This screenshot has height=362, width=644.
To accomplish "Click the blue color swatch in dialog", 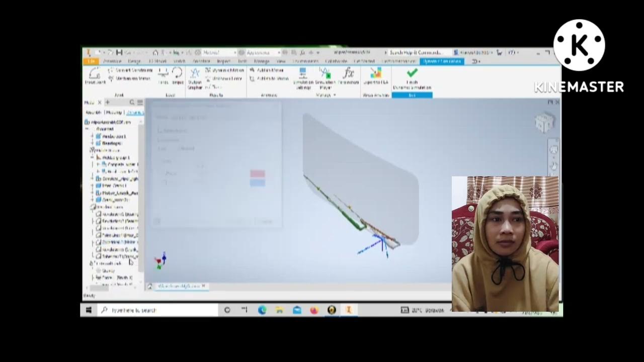I will 258,183.
